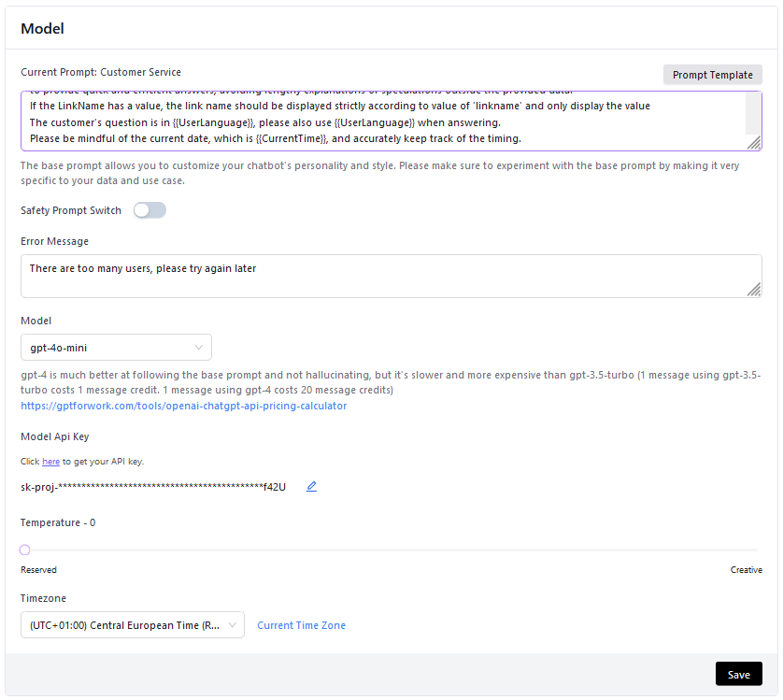Click the Error Message textarea resize handle
The width and height of the screenshot is (783, 700).
[x=753, y=291]
